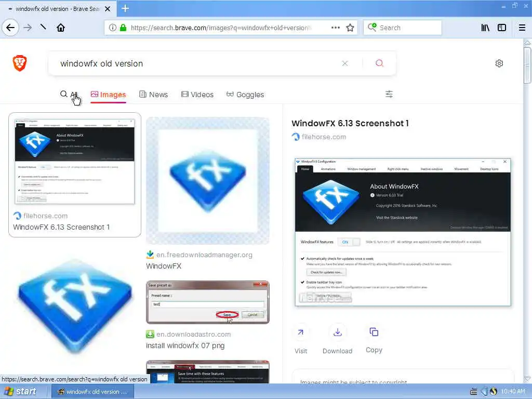The height and width of the screenshot is (399, 532).
Task: Open the Save time with these features thumbnail
Action: tap(208, 372)
